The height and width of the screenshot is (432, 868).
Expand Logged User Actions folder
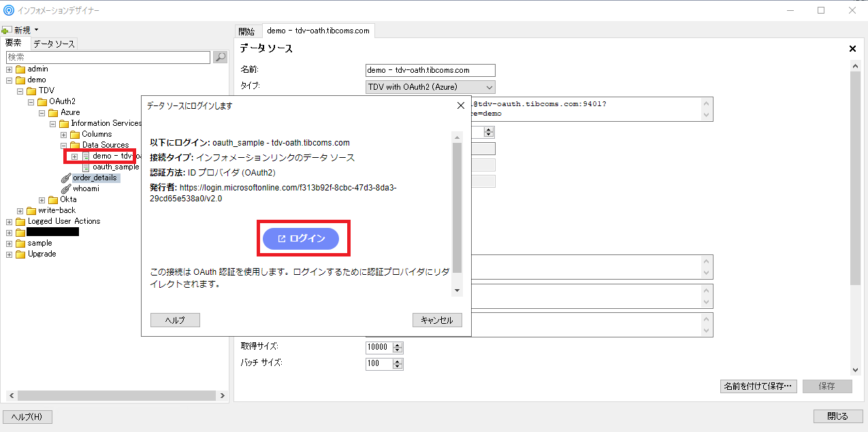[x=10, y=222]
